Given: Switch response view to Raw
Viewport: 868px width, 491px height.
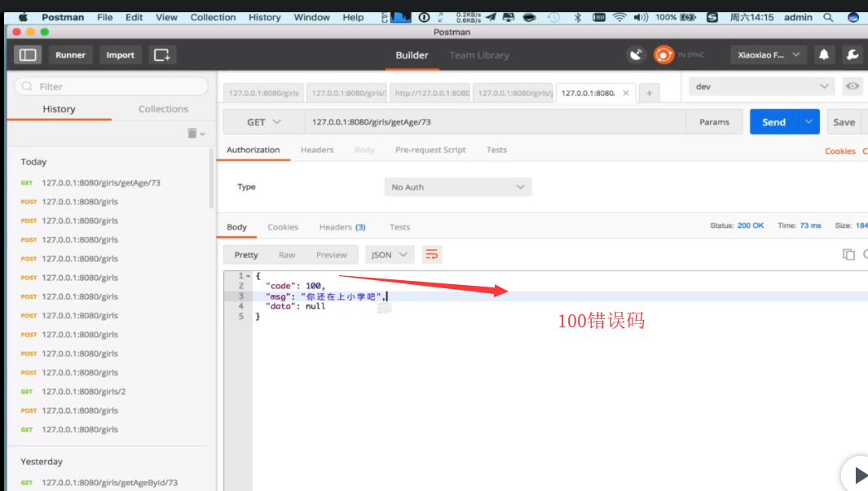Looking at the screenshot, I should tap(287, 254).
